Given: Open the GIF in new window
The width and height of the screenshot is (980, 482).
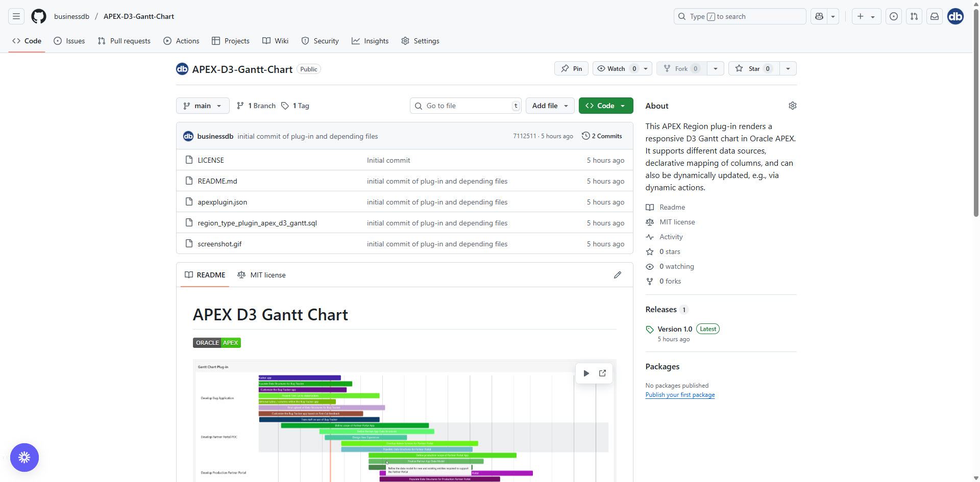Looking at the screenshot, I should point(602,373).
